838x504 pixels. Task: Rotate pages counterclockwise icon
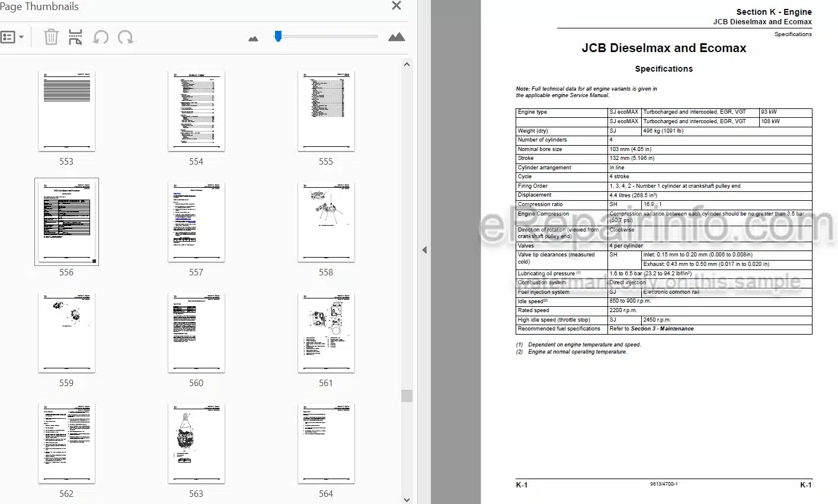click(101, 37)
